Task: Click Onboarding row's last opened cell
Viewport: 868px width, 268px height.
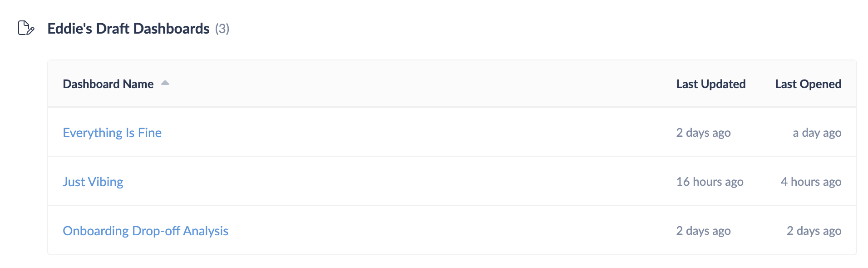Action: pyautogui.click(x=814, y=231)
